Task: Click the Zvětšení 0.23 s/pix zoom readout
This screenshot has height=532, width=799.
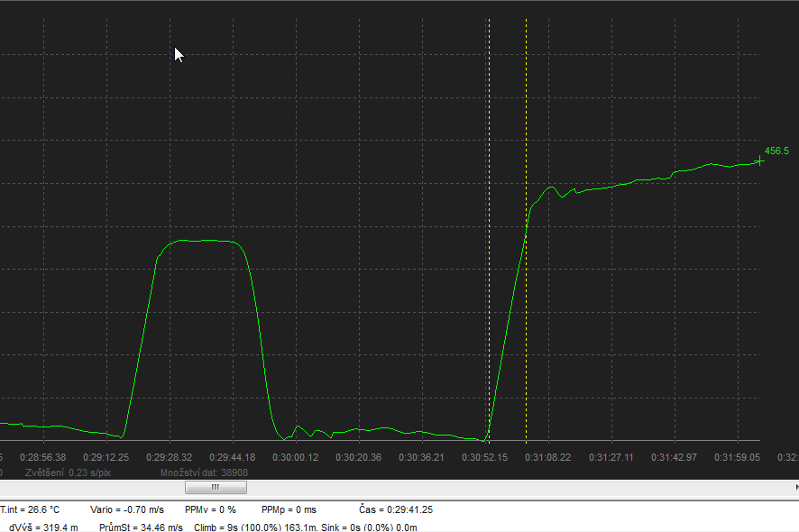Action: click(68, 472)
